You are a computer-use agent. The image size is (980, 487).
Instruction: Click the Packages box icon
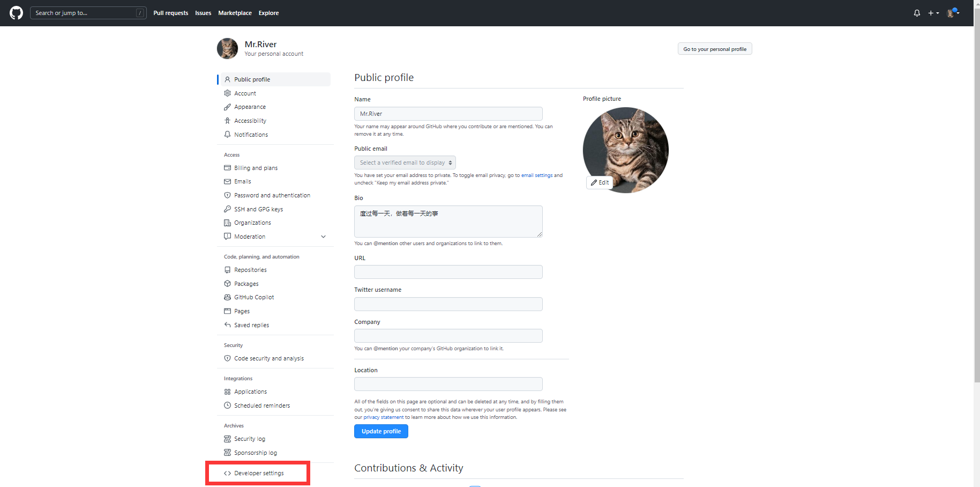pos(227,284)
